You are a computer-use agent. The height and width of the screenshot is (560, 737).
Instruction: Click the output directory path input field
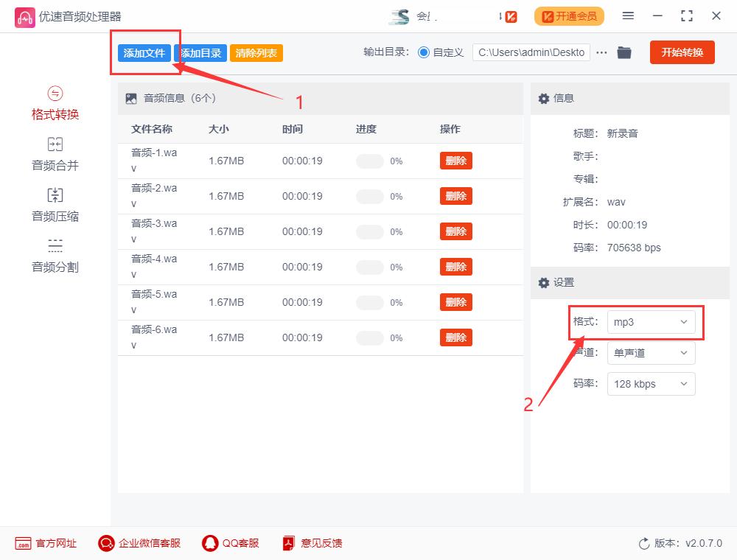click(531, 52)
